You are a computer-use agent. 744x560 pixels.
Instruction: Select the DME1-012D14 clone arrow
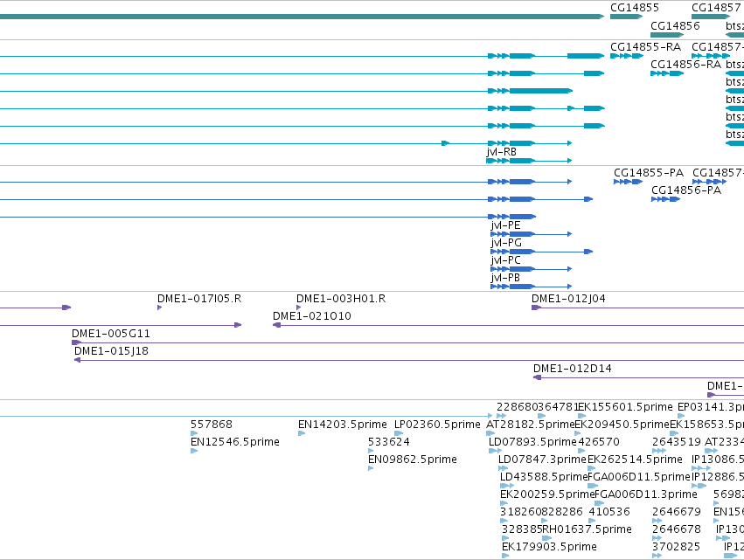[x=537, y=377]
